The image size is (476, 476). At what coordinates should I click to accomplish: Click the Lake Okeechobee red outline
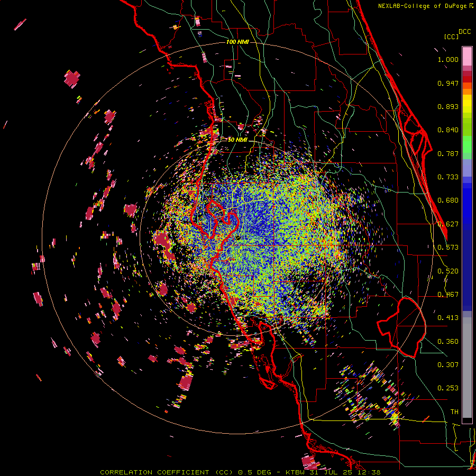[x=401, y=327]
